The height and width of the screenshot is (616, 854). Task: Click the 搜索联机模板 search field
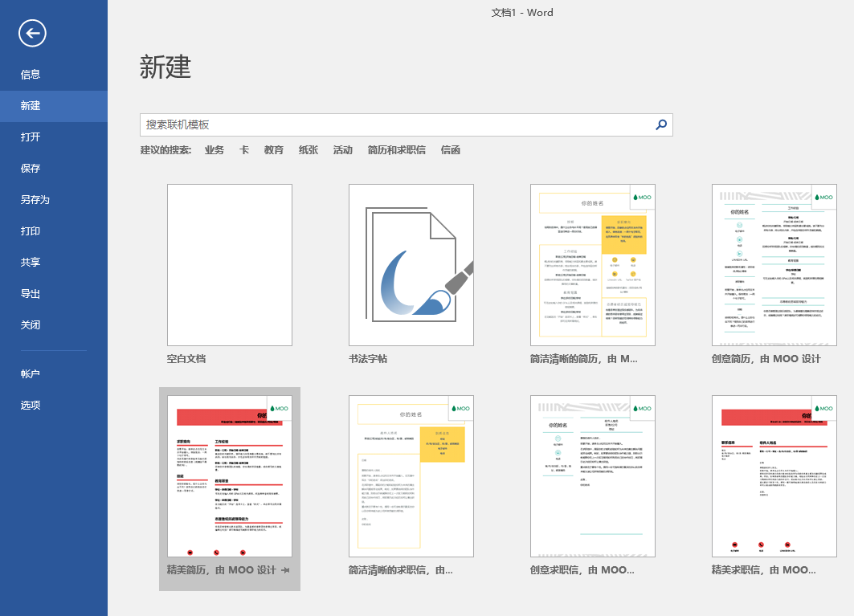coord(397,124)
